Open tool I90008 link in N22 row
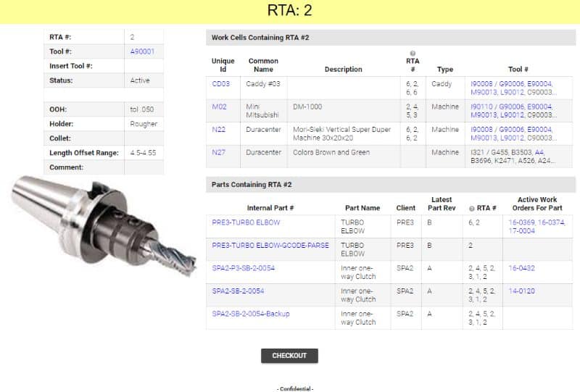This screenshot has height=392, width=580. (x=481, y=130)
